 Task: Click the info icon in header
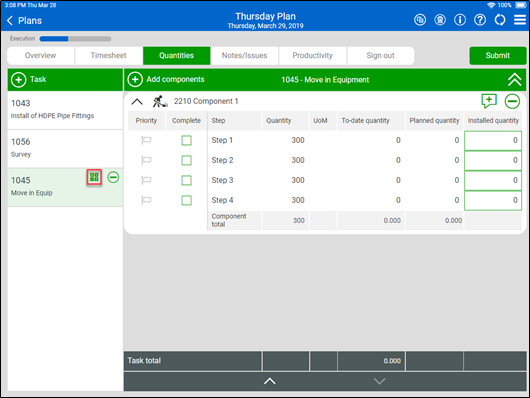pos(460,20)
